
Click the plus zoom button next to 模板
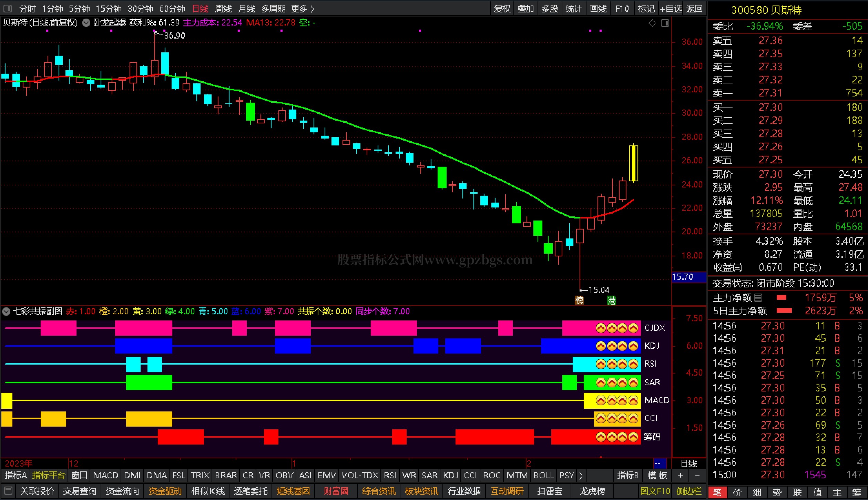tap(681, 476)
